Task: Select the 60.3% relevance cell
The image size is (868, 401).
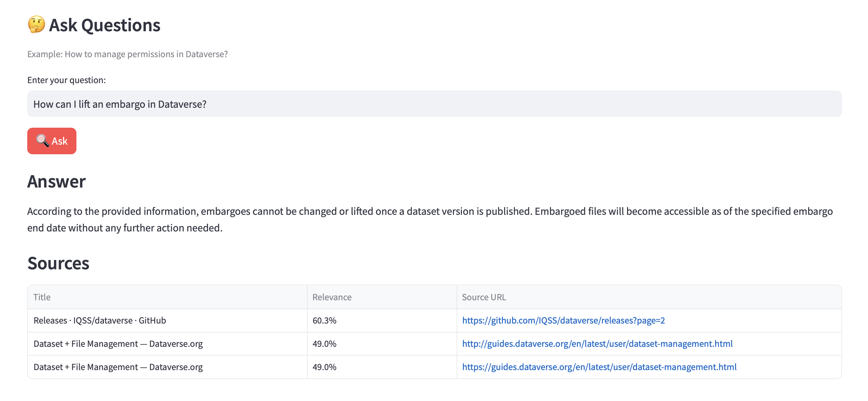Action: tap(324, 321)
